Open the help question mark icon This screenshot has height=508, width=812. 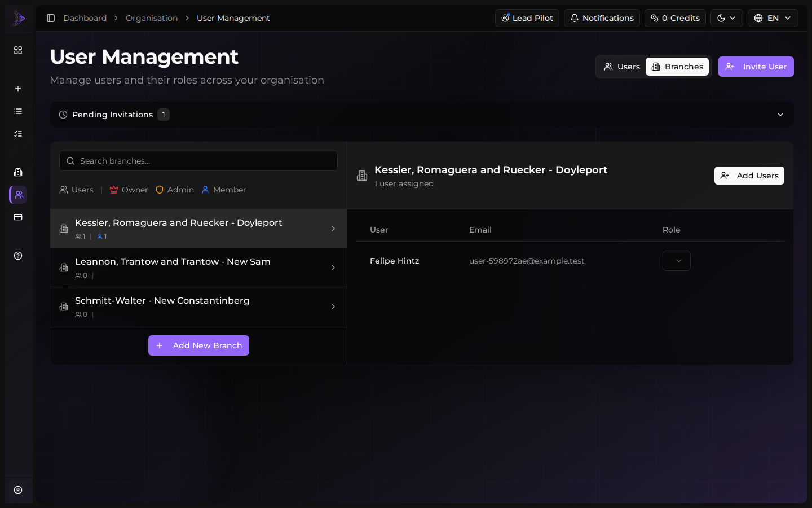[18, 256]
